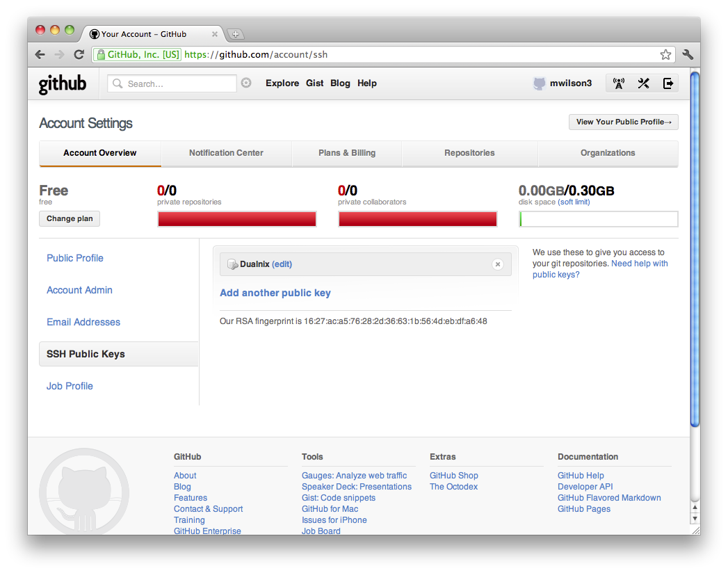Open the Organizations tab
The image size is (728, 573).
608,153
